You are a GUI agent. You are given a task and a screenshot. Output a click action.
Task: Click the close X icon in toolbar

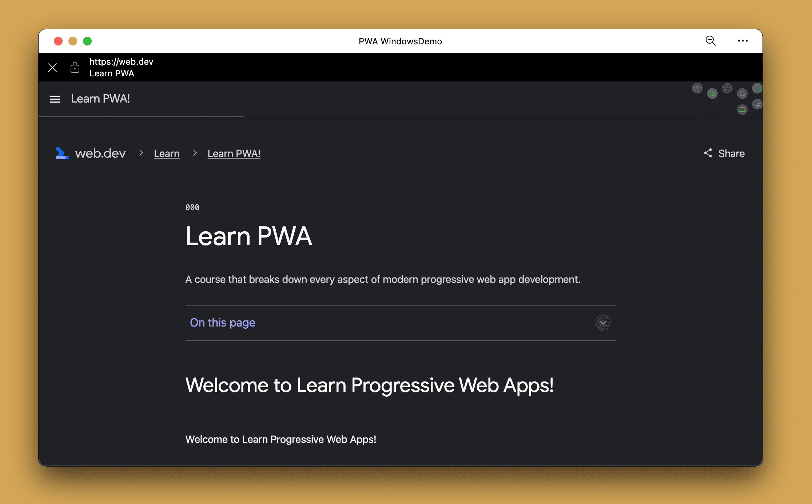click(51, 67)
